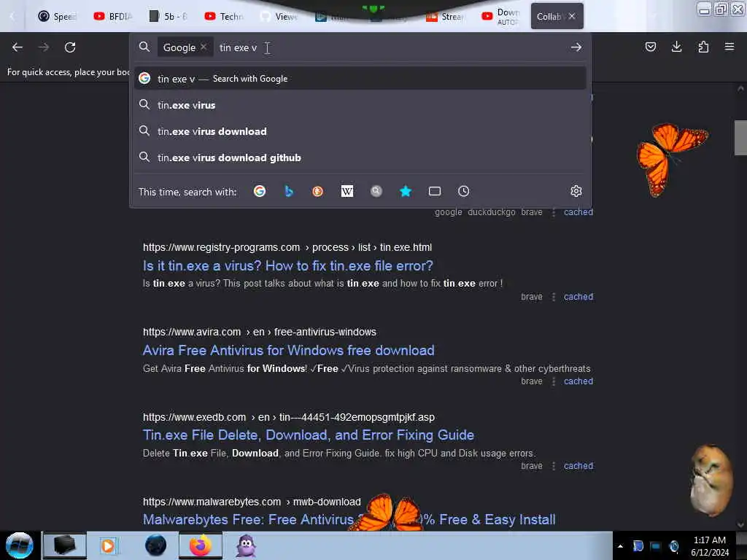Switch to the Down YouTube tab

pos(500,17)
